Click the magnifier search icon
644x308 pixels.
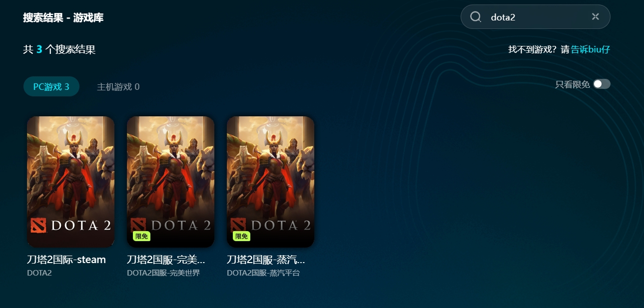pos(476,17)
